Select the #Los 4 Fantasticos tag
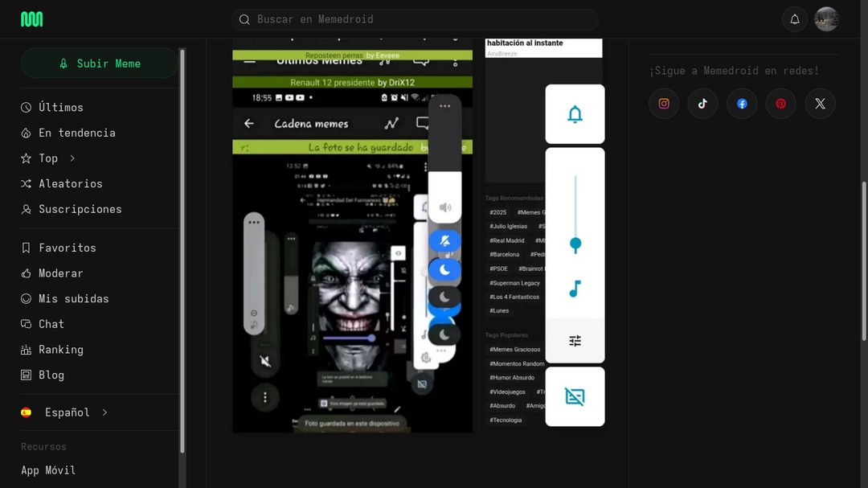 point(514,297)
